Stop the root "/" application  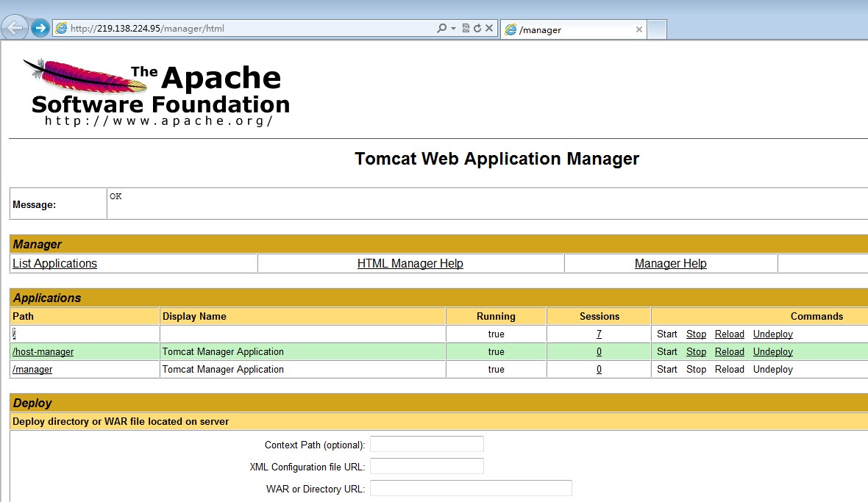tap(697, 334)
